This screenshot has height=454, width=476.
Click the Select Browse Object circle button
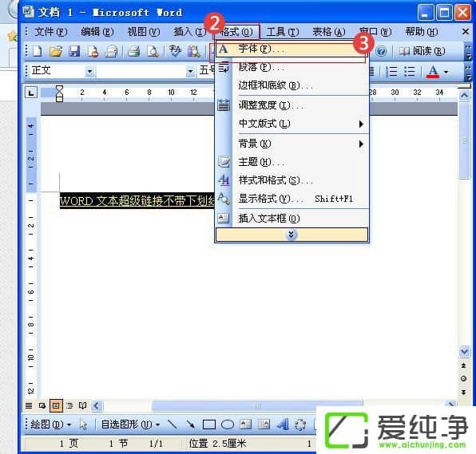click(x=463, y=378)
